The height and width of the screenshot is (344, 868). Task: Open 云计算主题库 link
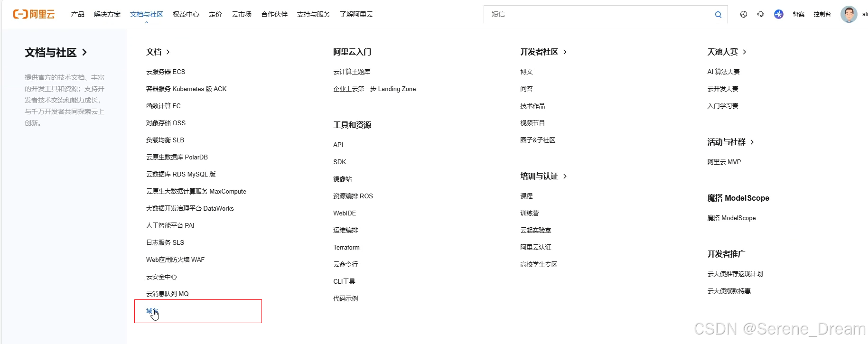pyautogui.click(x=352, y=72)
